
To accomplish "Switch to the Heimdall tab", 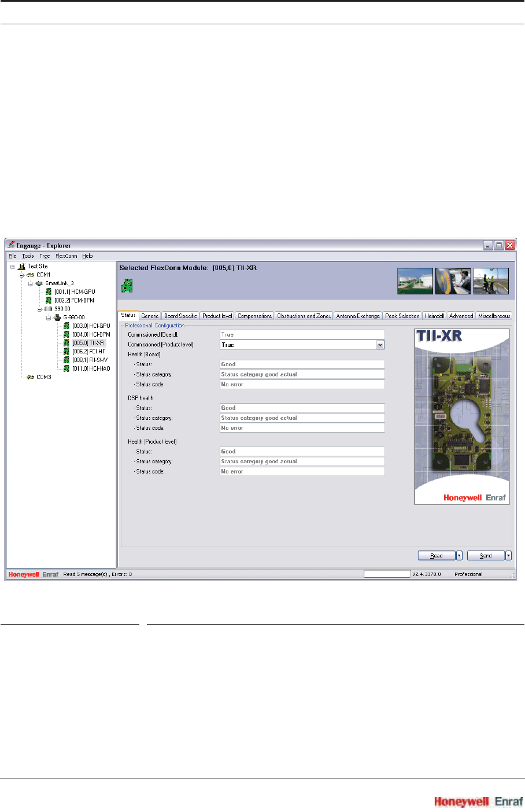I will pyautogui.click(x=435, y=316).
